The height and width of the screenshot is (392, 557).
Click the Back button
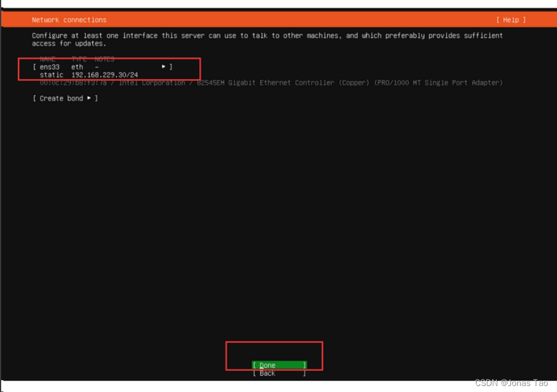[x=278, y=373]
